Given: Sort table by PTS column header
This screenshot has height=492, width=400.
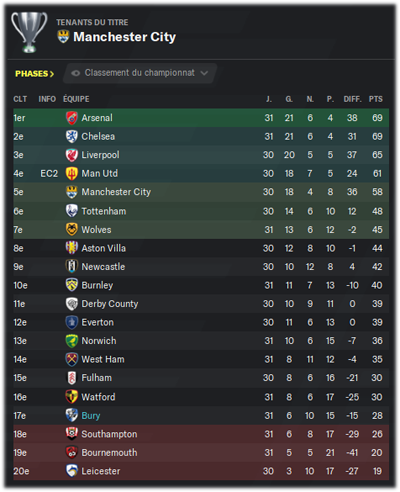Looking at the screenshot, I should point(376,99).
